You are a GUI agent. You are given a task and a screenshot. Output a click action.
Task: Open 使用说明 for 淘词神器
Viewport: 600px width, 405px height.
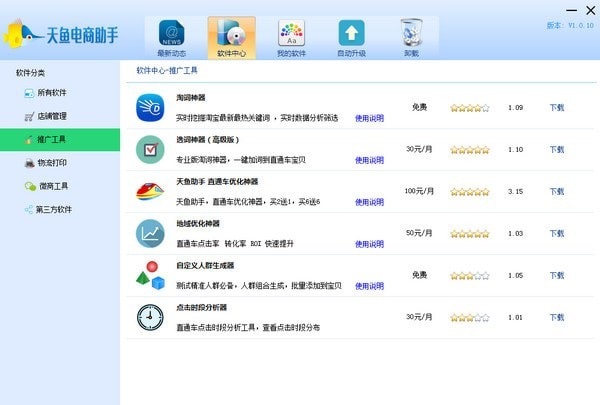(369, 118)
